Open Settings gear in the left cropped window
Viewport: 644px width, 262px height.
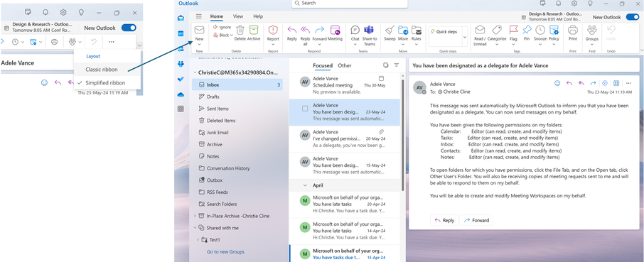click(63, 12)
